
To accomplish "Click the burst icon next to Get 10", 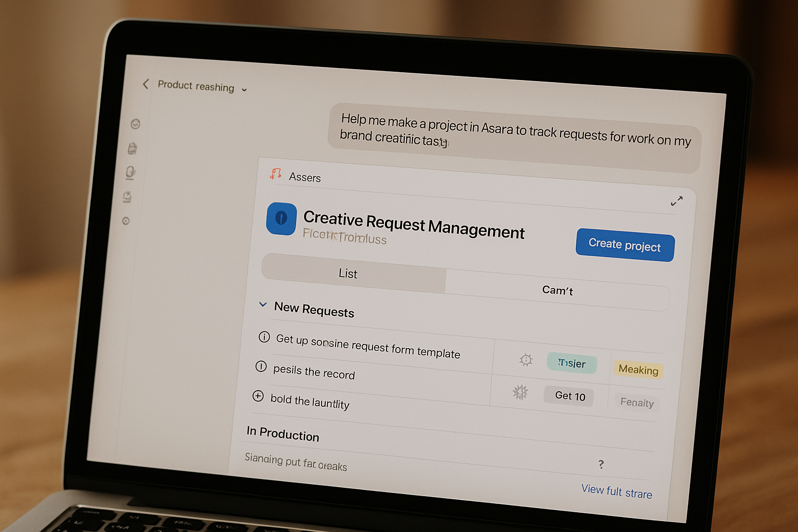I will click(519, 393).
